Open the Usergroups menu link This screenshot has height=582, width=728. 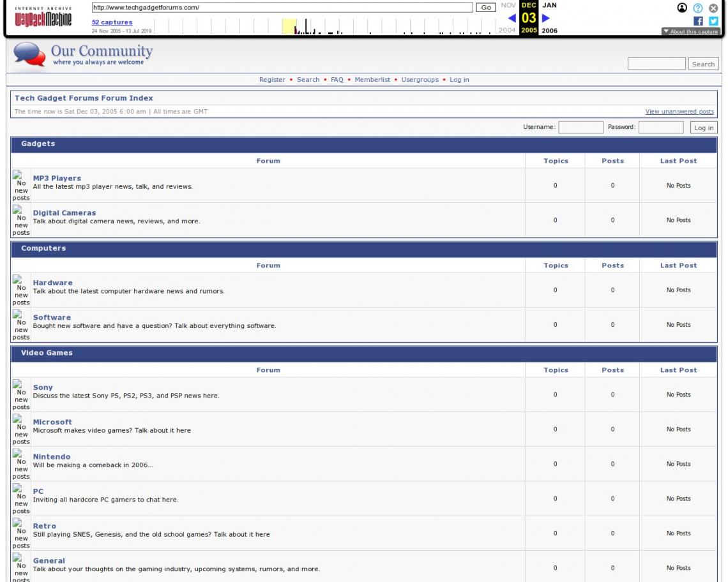420,80
